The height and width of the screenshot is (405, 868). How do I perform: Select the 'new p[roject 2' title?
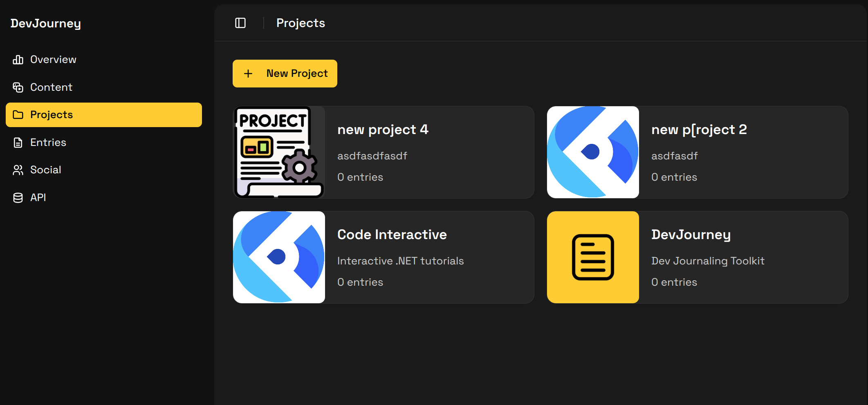(699, 130)
